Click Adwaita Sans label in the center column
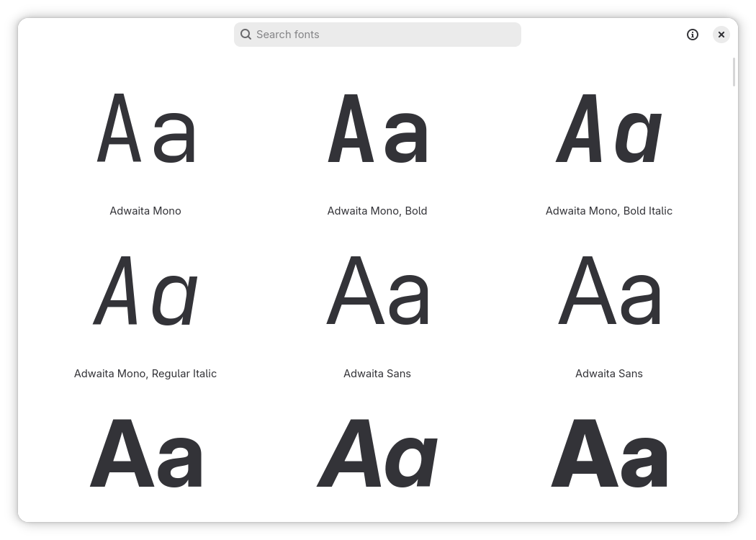The image size is (756, 540). (377, 374)
